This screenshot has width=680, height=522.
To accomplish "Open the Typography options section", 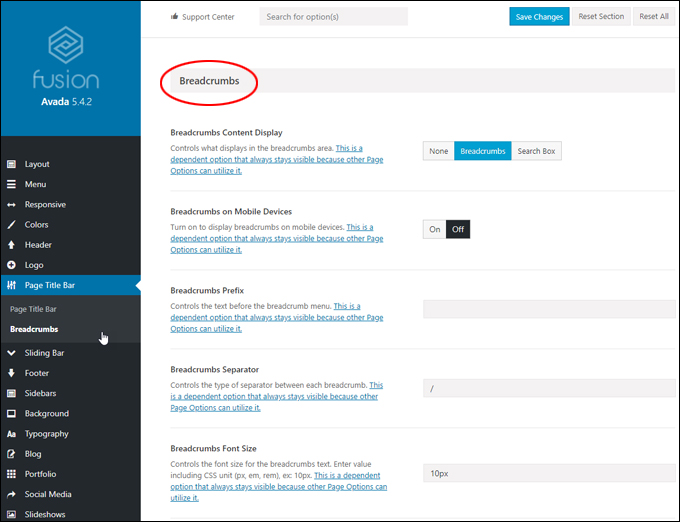I will click(x=70, y=434).
